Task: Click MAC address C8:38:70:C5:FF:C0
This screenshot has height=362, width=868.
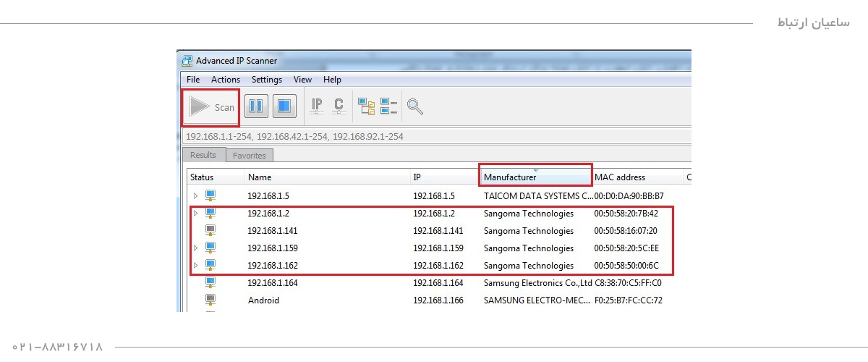Action: tap(629, 283)
